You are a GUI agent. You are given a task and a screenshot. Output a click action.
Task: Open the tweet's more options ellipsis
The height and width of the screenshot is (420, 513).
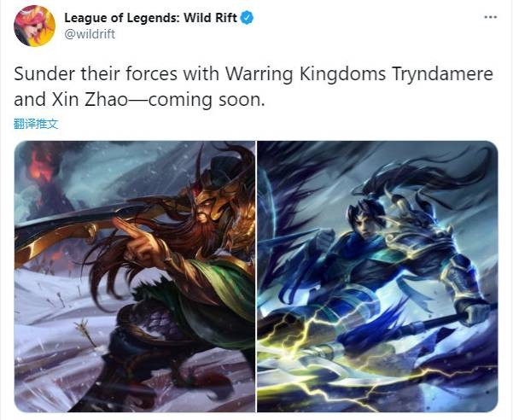click(x=491, y=17)
